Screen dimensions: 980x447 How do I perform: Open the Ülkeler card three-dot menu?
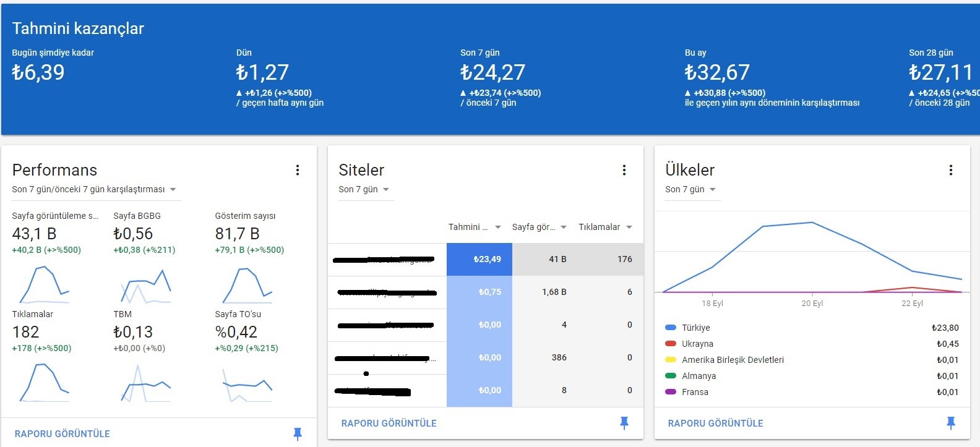click(x=951, y=170)
